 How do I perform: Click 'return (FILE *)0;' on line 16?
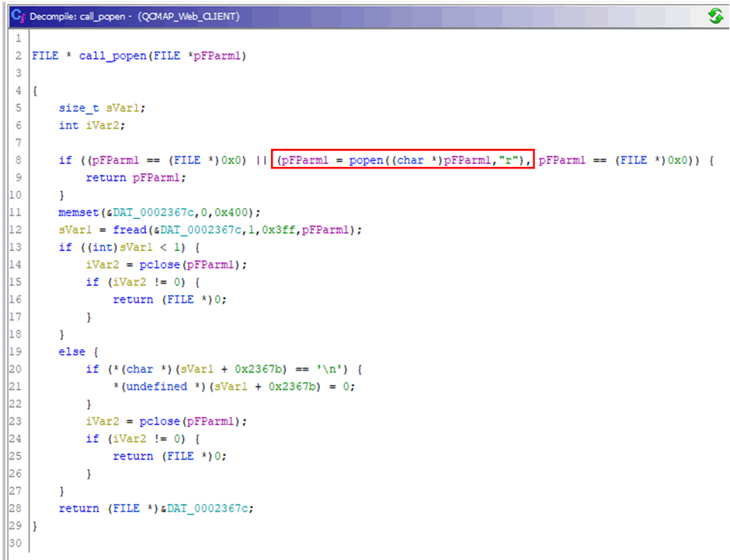point(169,299)
